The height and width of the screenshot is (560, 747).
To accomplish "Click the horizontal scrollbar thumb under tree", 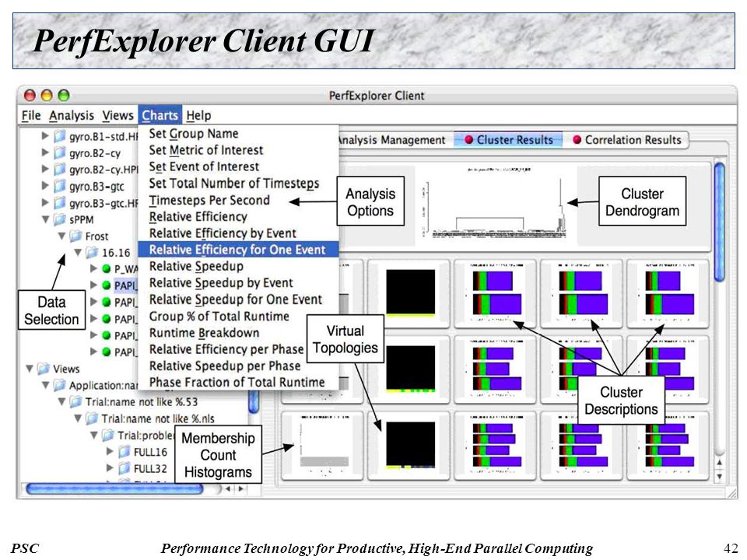I will pos(115,488).
